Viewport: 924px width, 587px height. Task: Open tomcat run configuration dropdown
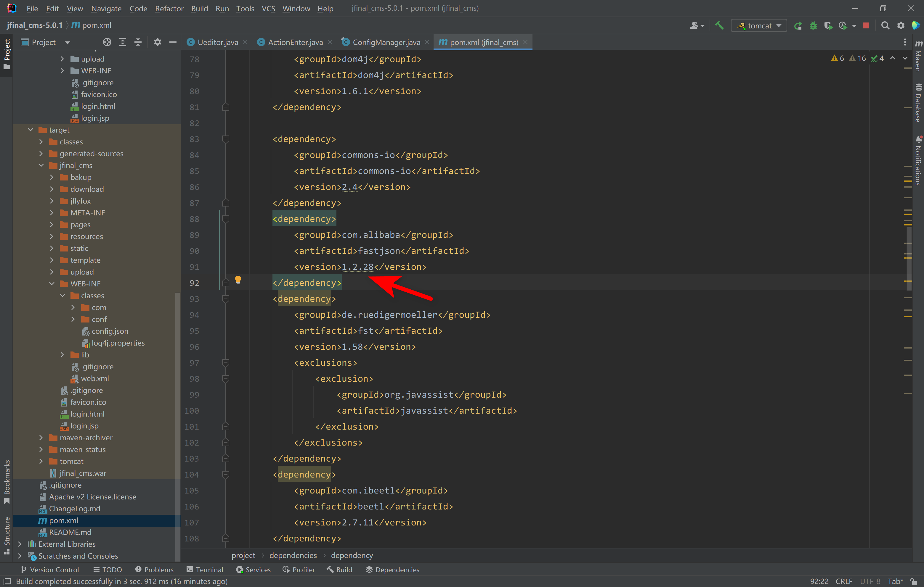pyautogui.click(x=759, y=26)
